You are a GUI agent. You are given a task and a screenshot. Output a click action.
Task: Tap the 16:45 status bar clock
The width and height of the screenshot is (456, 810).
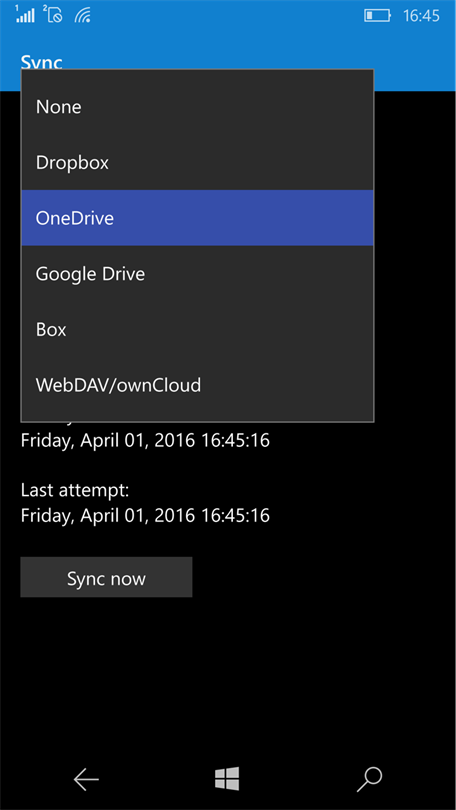[421, 15]
